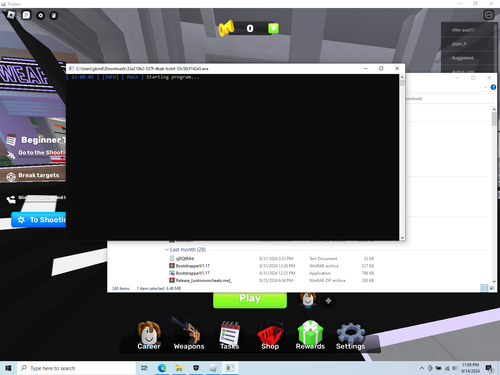The height and width of the screenshot is (375, 500).
Task: Open the notification center icon
Action: [x=489, y=368]
